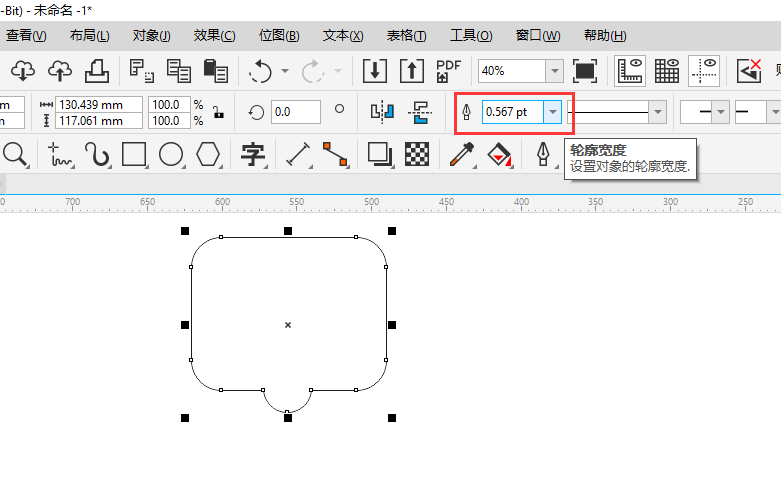The width and height of the screenshot is (781, 495).
Task: Open the 对象(J) menu
Action: [x=151, y=35]
